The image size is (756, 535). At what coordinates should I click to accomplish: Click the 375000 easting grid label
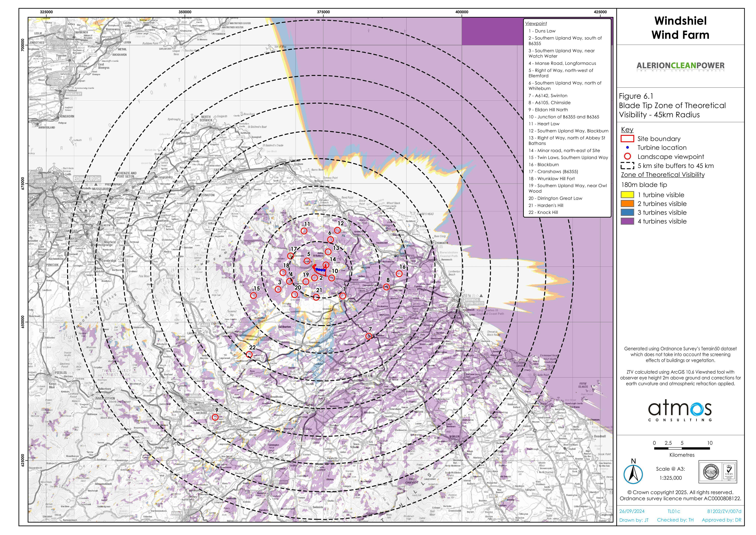pyautogui.click(x=323, y=12)
